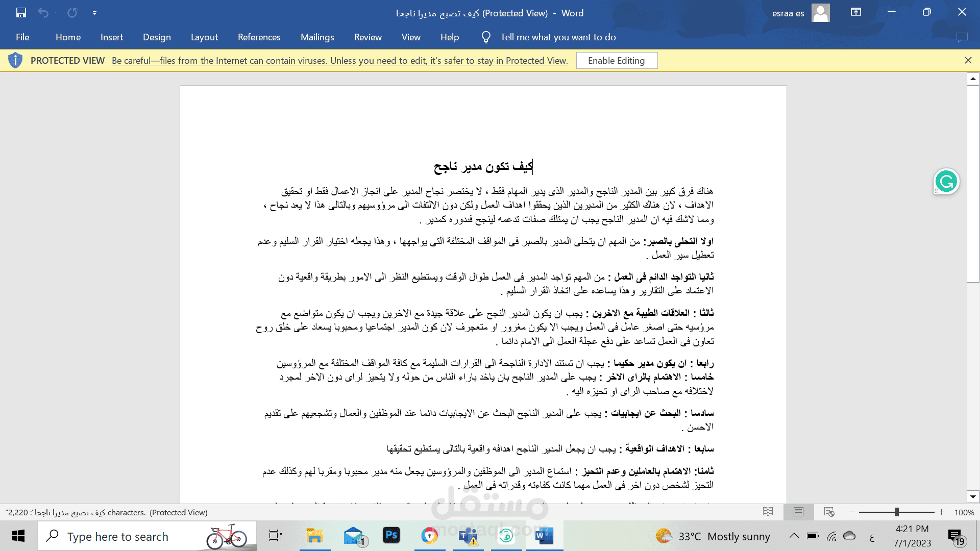Screen dimensions: 980x551
Task: Open Ribbon Display Options
Action: 856,12
